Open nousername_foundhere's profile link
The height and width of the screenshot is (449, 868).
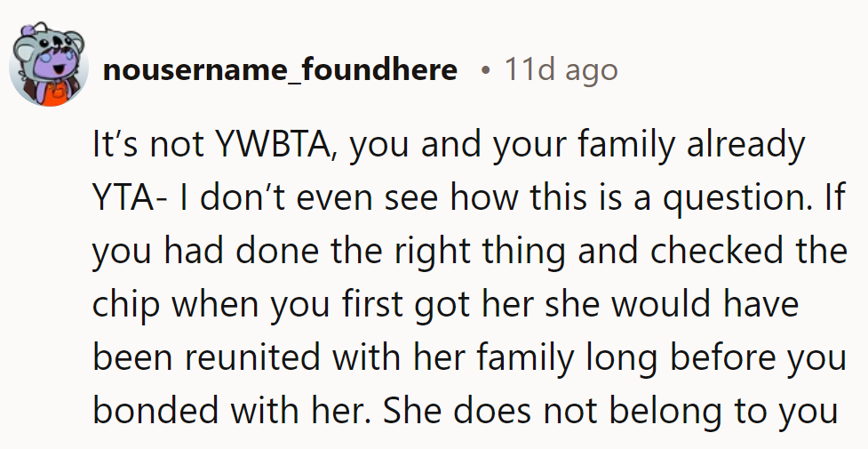click(280, 69)
